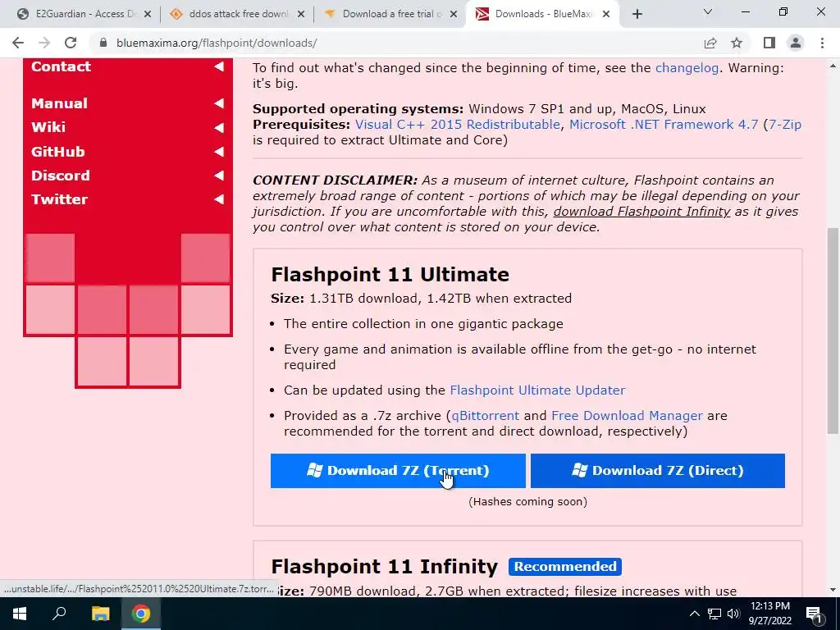840x630 pixels.
Task: Click the page vertical scrollbar thumb
Action: (833, 331)
